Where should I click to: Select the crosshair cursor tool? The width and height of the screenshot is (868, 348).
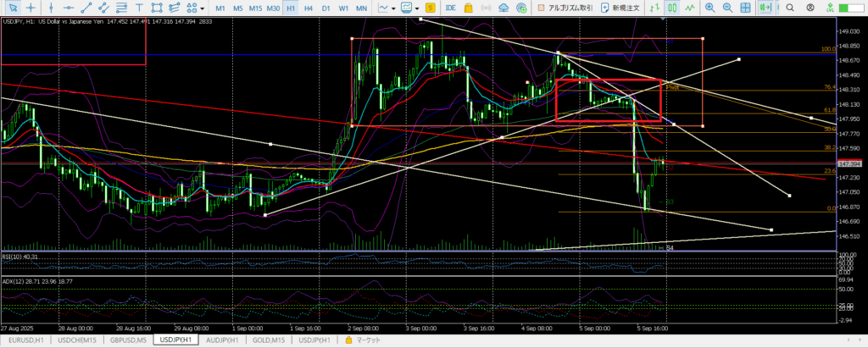31,8
